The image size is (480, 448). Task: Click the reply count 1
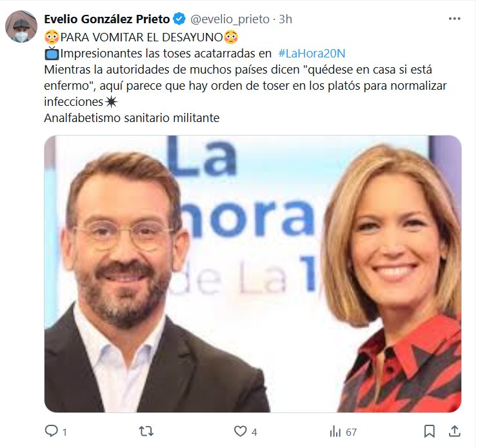(x=65, y=432)
